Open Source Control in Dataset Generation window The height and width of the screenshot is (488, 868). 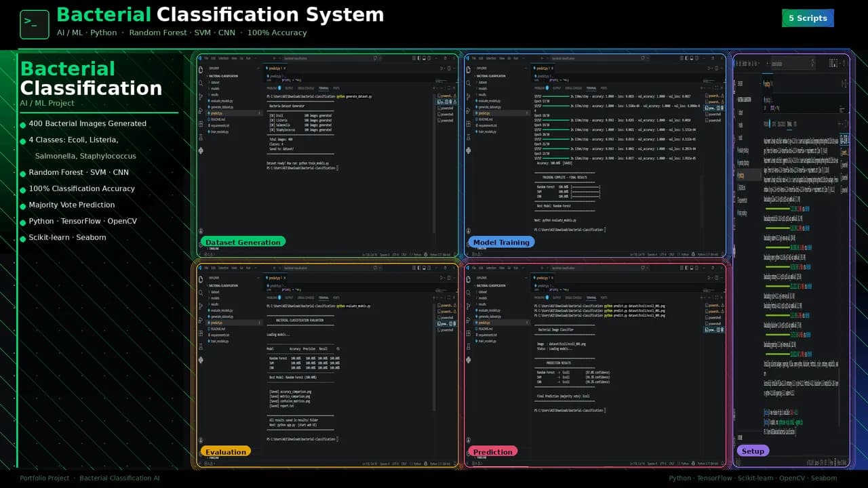click(201, 97)
